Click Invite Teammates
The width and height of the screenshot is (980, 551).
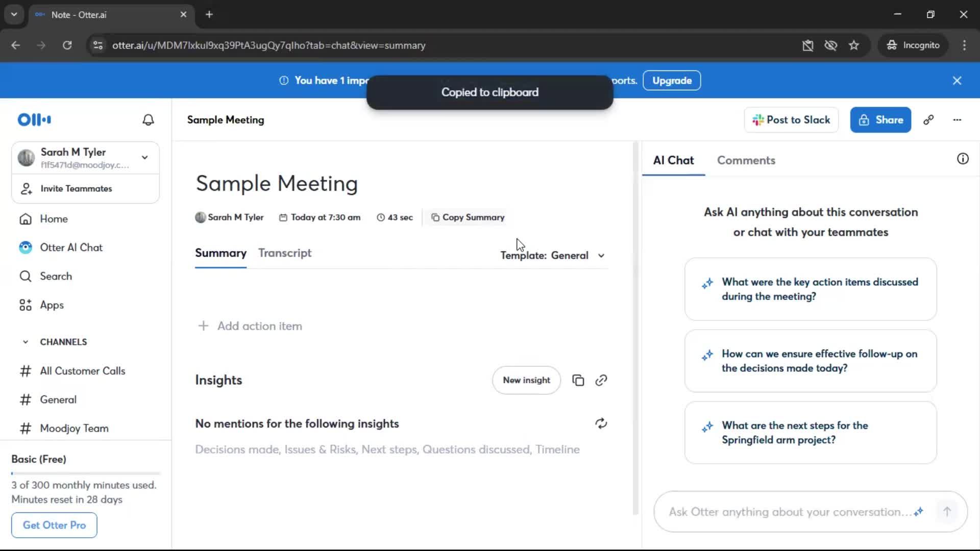tap(86, 188)
